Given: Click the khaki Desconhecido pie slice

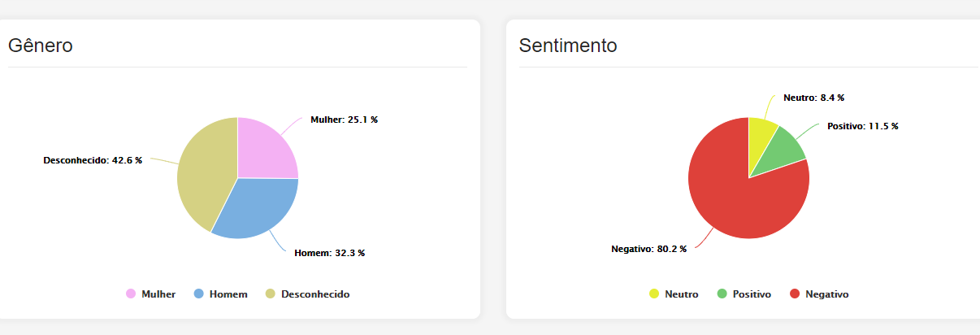Looking at the screenshot, I should pos(205,175).
